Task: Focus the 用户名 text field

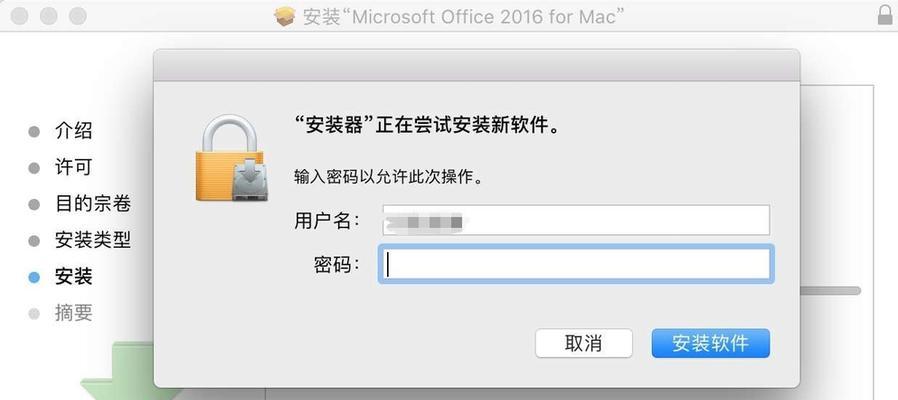Action: (576, 220)
